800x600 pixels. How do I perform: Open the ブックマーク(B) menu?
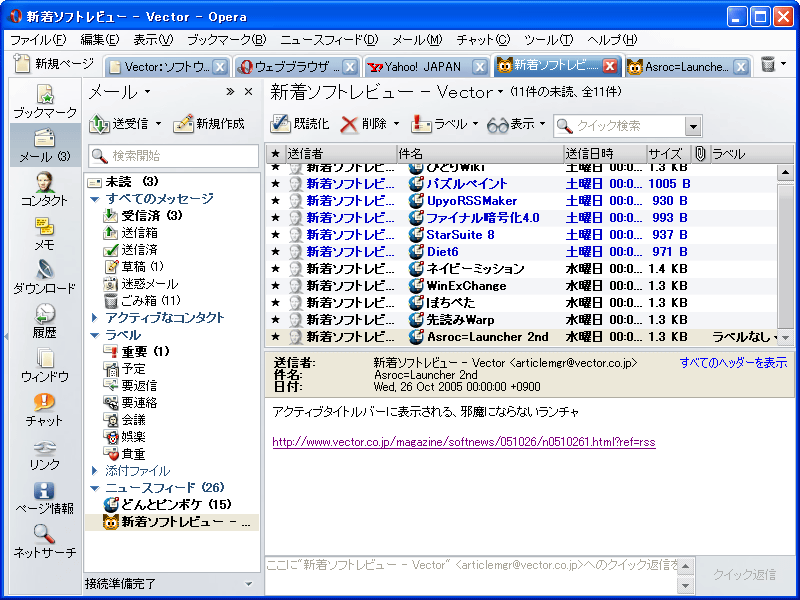227,40
